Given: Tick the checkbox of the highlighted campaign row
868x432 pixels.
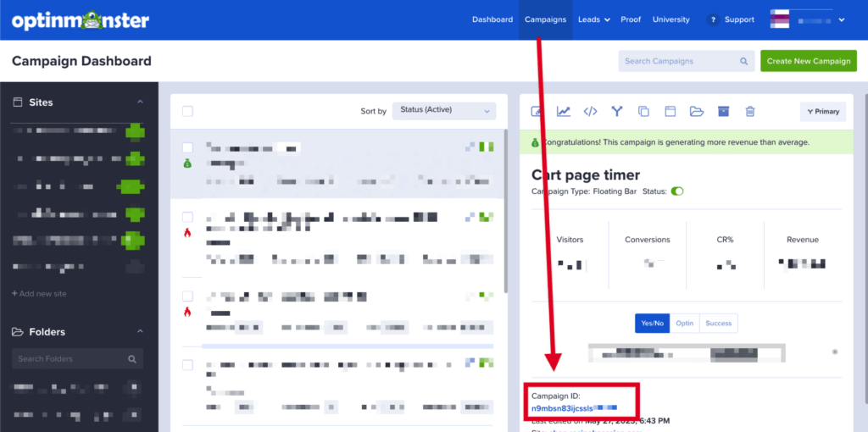Looking at the screenshot, I should pyautogui.click(x=187, y=147).
